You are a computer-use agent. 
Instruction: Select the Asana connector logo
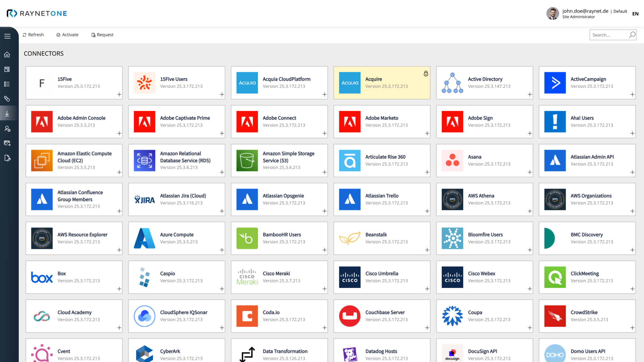pos(452,161)
